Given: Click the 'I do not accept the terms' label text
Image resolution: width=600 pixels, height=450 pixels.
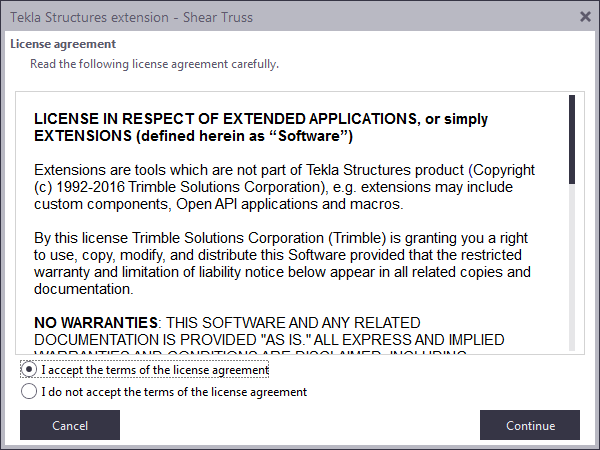Looking at the screenshot, I should [174, 392].
